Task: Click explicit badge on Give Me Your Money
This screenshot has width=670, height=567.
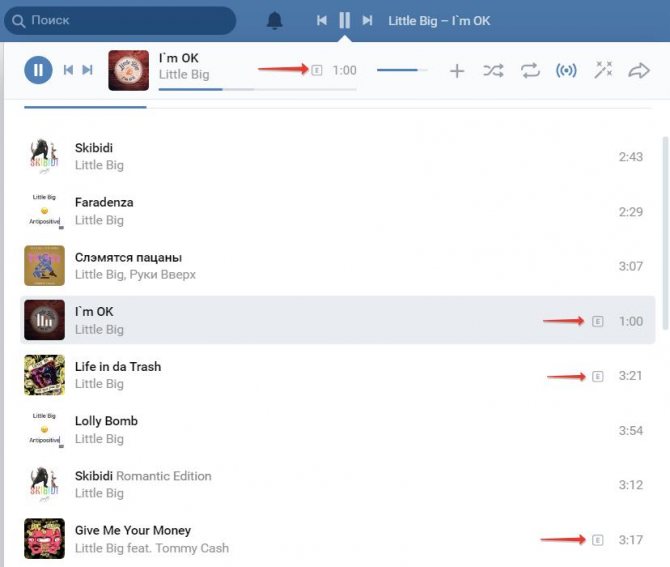Action: (598, 540)
